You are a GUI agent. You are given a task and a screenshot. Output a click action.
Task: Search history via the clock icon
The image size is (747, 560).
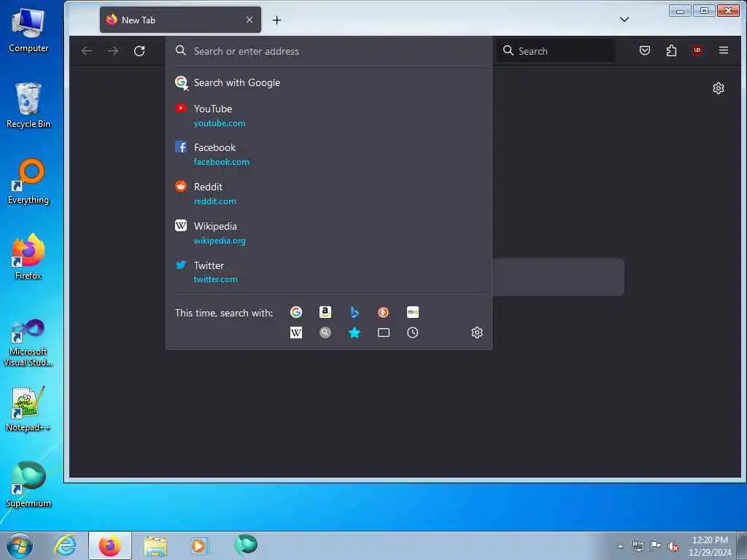pos(413,332)
